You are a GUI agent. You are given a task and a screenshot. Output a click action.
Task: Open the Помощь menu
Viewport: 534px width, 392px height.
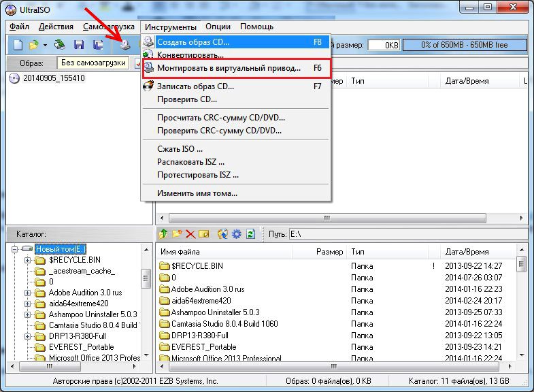point(256,27)
